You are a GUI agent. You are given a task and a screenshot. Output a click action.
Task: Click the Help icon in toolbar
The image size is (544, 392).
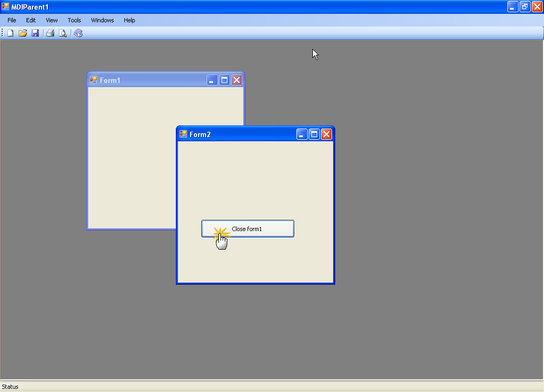pyautogui.click(x=78, y=33)
